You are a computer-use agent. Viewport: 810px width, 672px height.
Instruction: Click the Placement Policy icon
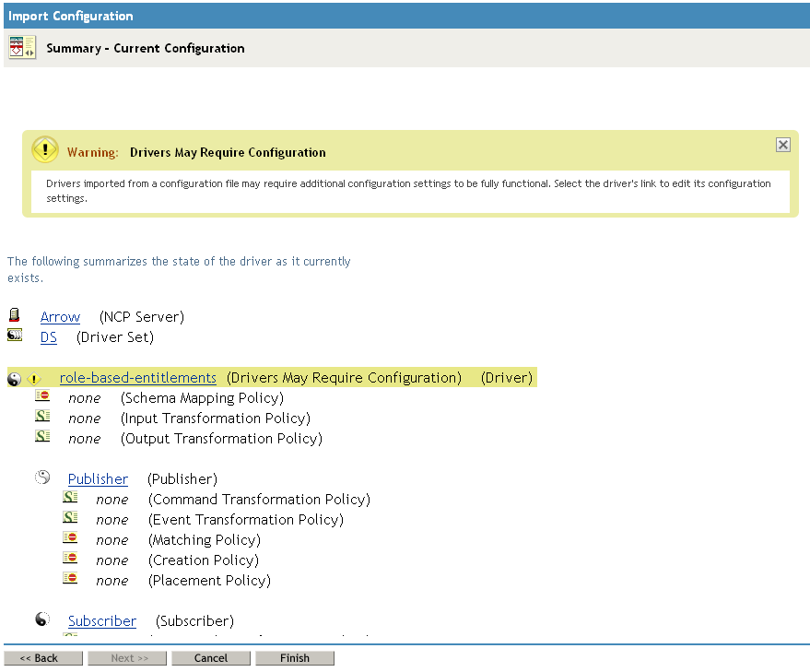70,578
